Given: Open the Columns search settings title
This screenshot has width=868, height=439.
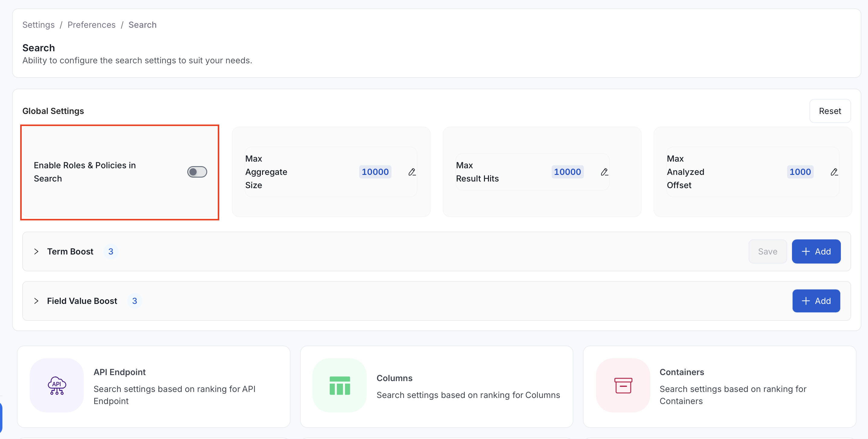Looking at the screenshot, I should click(x=394, y=378).
